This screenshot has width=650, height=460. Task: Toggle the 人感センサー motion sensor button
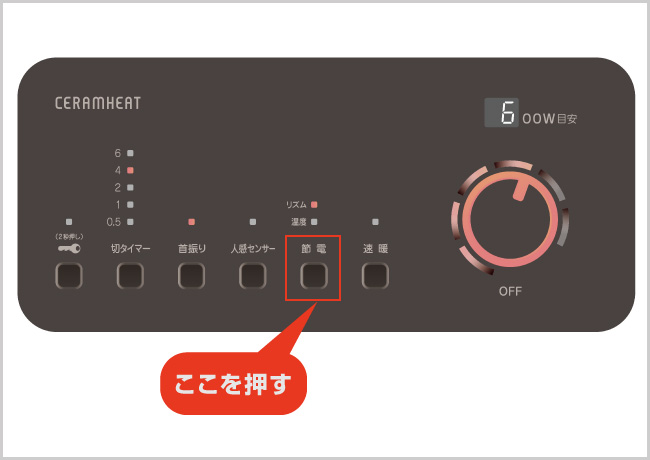tap(252, 276)
